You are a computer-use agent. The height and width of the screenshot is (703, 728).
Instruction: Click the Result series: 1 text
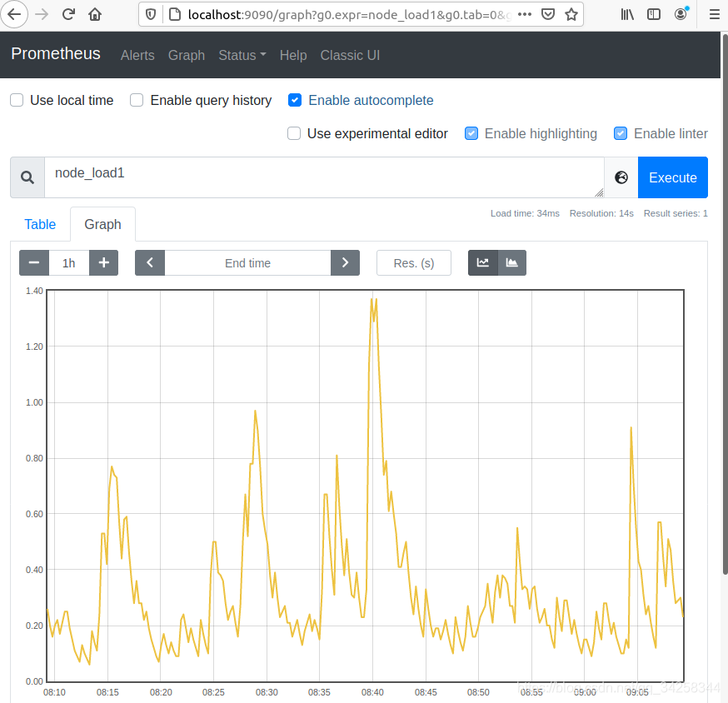(x=676, y=213)
